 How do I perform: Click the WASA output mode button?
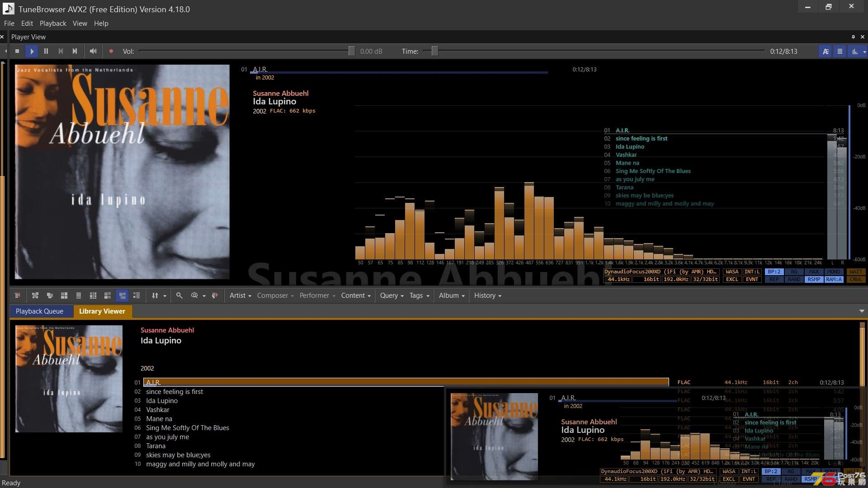click(x=732, y=272)
